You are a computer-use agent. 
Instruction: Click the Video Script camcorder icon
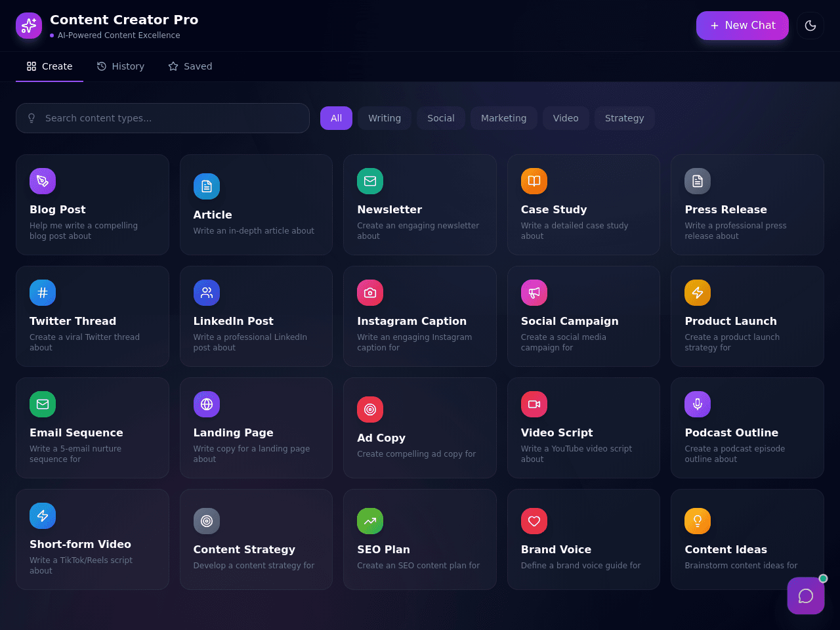[x=534, y=404]
